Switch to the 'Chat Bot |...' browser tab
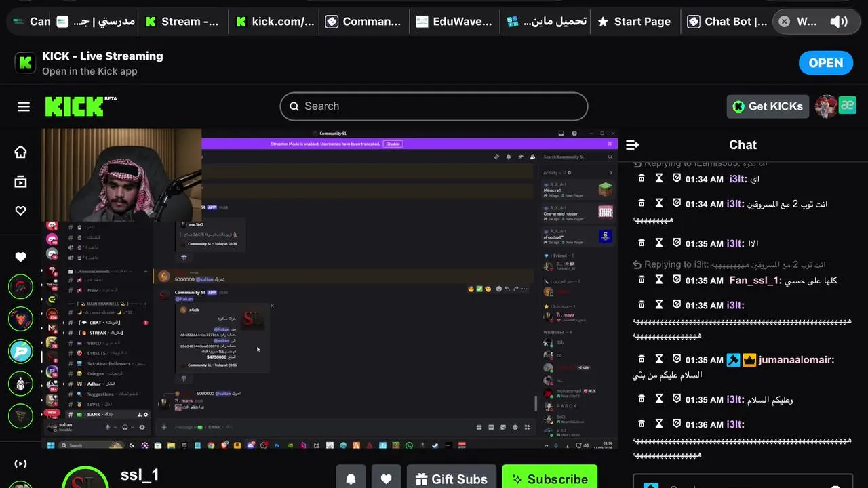868x488 pixels. 727,22
